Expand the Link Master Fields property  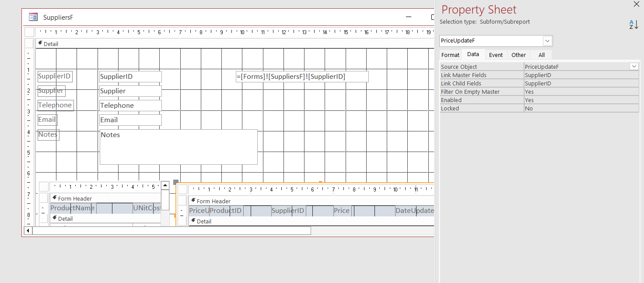coord(569,75)
